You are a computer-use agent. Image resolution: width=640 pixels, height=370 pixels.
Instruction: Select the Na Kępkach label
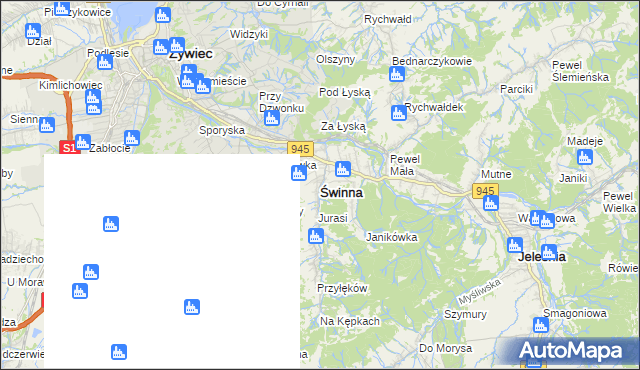[350, 321]
